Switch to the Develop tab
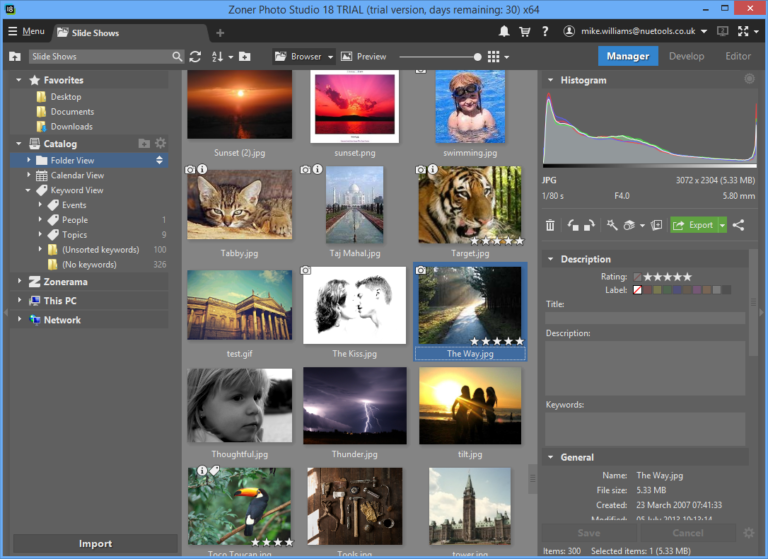768x559 pixels. click(686, 56)
